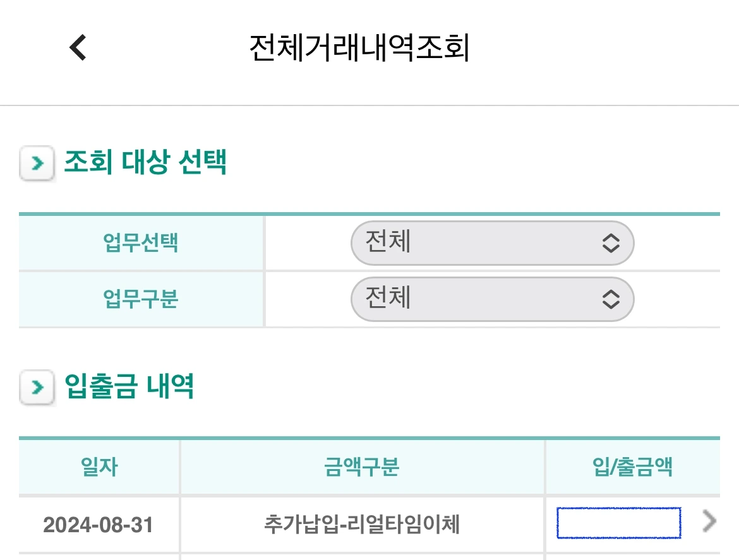Open the 업무선택 dropdown showing 전체
The height and width of the screenshot is (560, 739).
(x=492, y=242)
